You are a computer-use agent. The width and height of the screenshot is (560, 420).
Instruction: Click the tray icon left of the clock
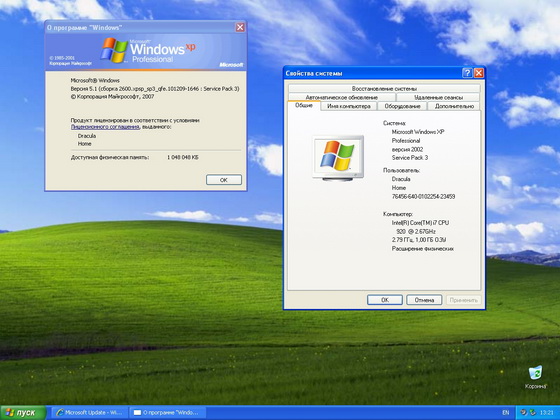point(532,412)
